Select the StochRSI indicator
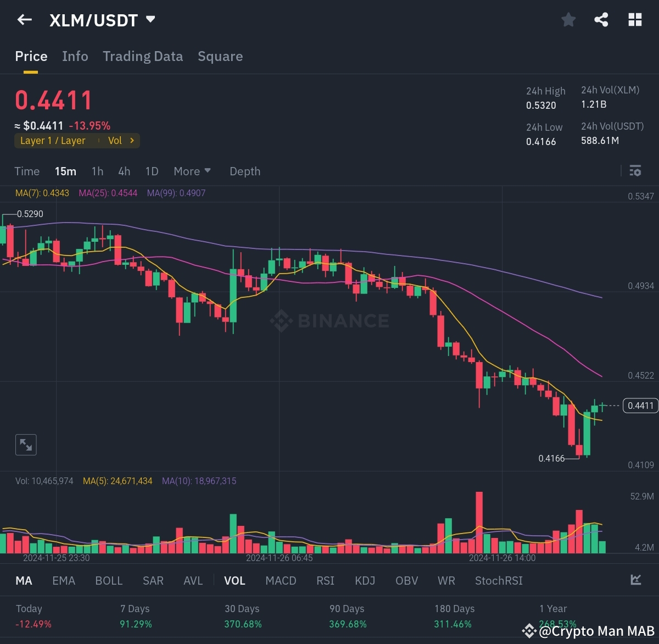 coord(498,580)
